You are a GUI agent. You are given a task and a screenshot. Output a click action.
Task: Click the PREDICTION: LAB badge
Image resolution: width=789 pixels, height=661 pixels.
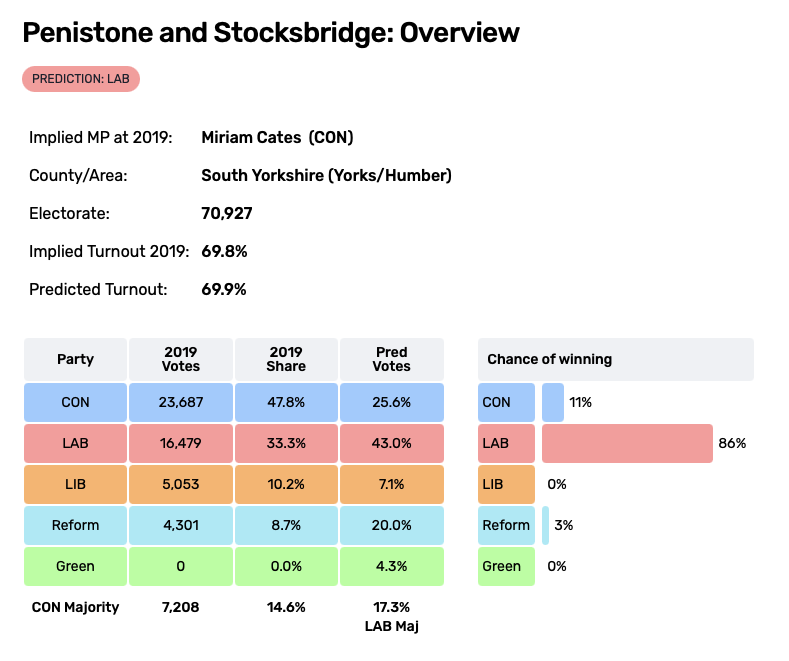point(81,79)
